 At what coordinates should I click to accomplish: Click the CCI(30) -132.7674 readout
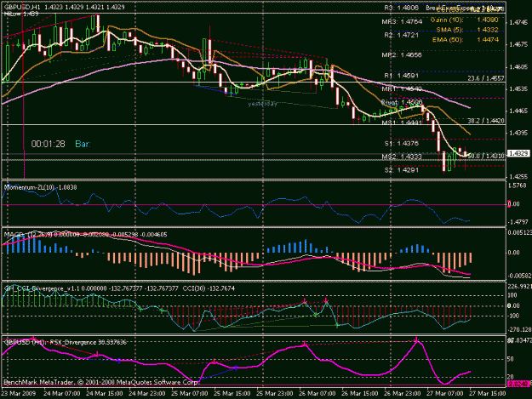(209, 288)
